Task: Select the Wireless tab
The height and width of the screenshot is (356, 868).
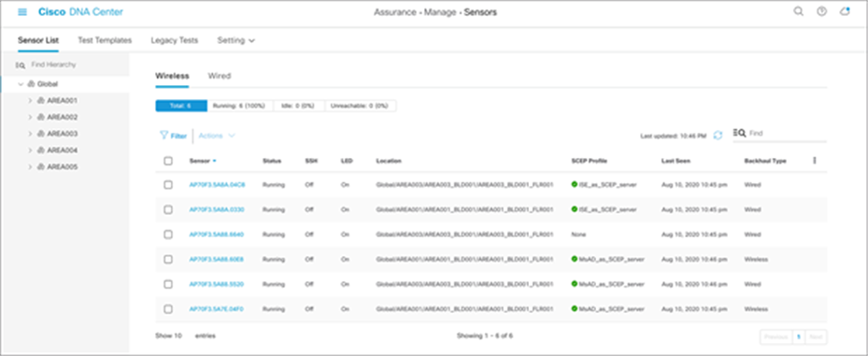Action: click(x=172, y=76)
